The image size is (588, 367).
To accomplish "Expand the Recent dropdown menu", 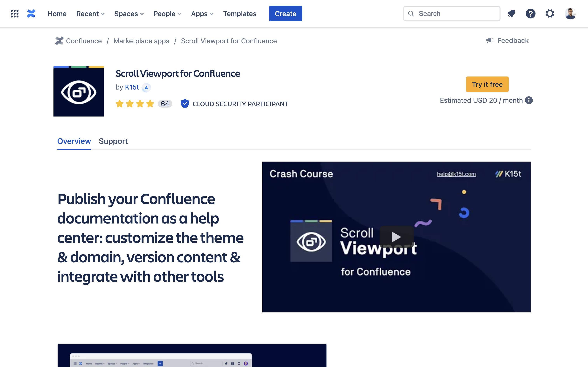I will click(x=90, y=14).
